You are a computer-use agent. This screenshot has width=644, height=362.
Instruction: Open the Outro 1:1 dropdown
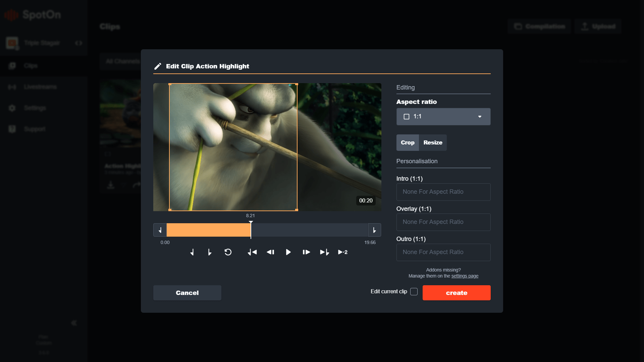point(443,252)
